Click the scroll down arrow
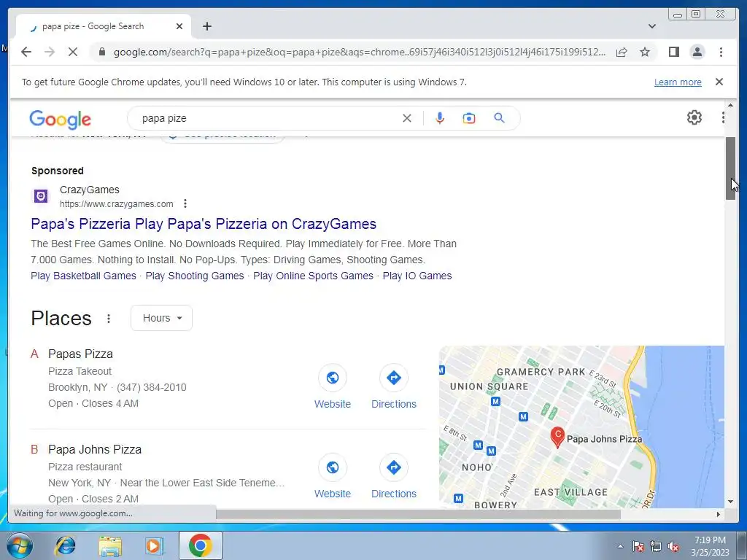This screenshot has height=560, width=747. click(730, 502)
